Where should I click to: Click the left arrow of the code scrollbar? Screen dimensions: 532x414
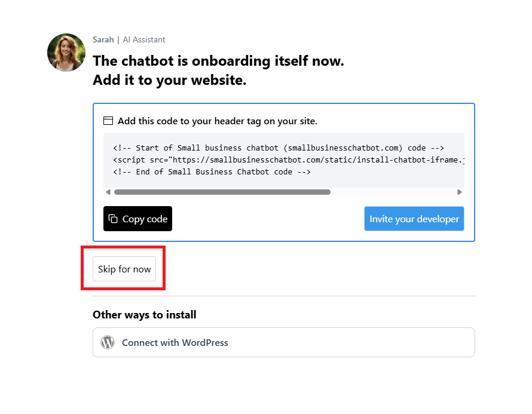tap(108, 192)
